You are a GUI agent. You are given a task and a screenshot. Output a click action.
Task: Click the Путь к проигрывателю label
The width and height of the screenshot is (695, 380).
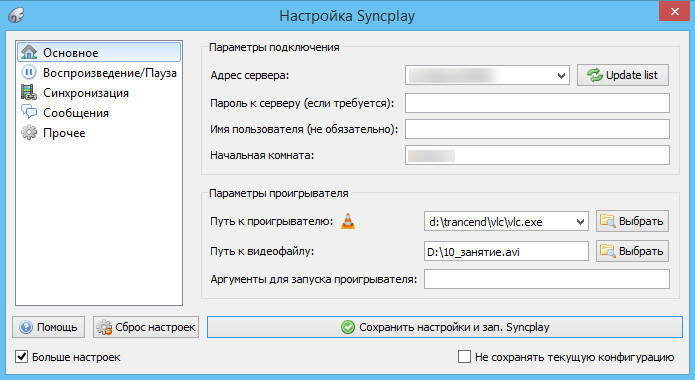pos(271,221)
